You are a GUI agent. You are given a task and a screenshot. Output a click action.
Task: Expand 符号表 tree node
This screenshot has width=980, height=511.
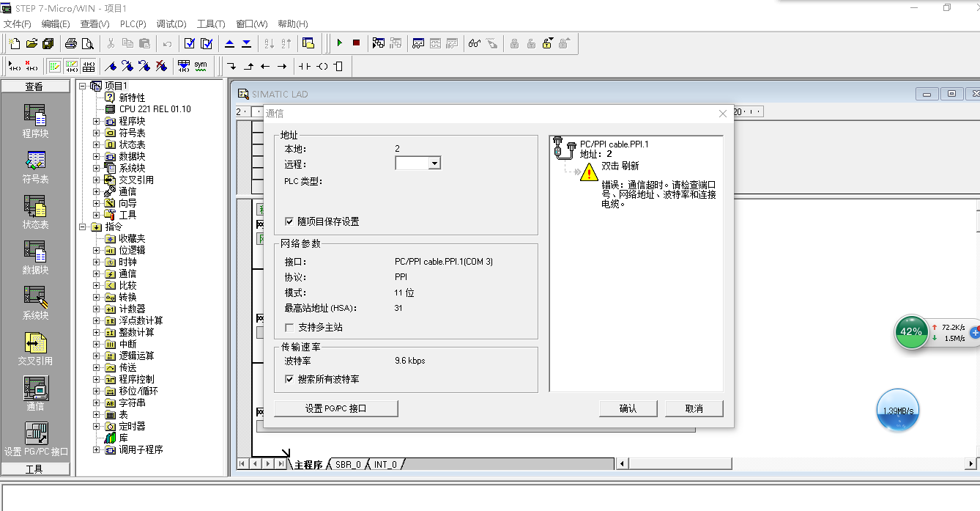point(96,133)
